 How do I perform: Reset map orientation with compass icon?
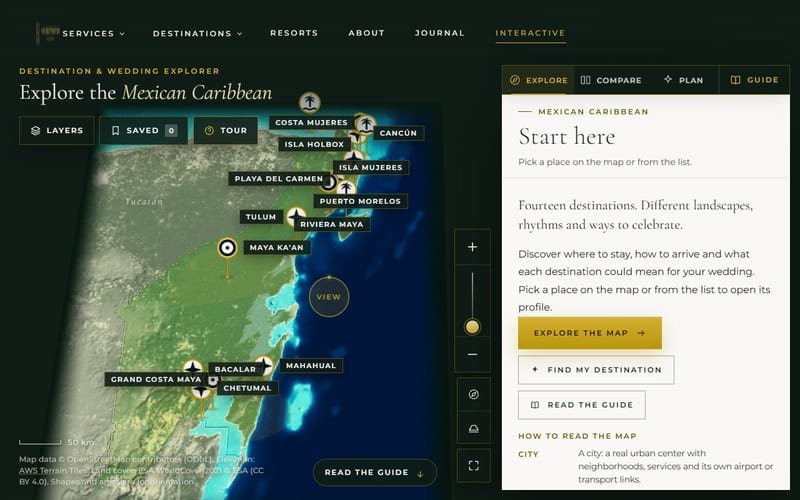pyautogui.click(x=473, y=394)
